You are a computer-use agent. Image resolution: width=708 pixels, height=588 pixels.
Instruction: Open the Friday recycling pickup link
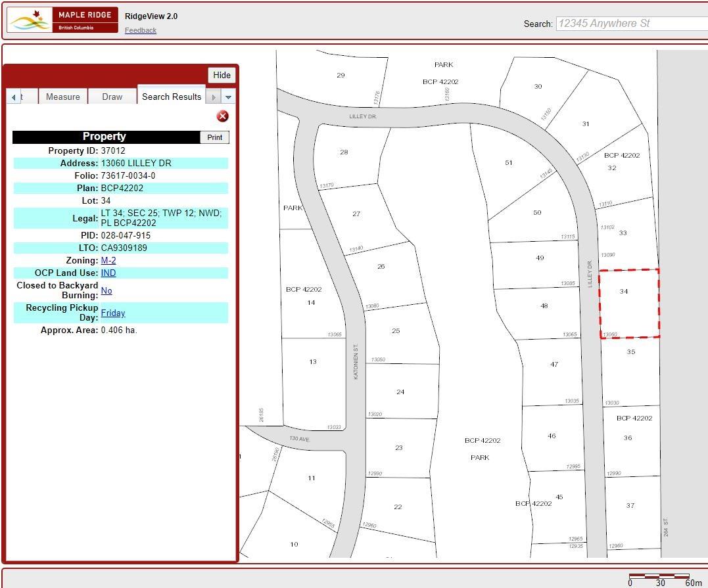tap(113, 313)
